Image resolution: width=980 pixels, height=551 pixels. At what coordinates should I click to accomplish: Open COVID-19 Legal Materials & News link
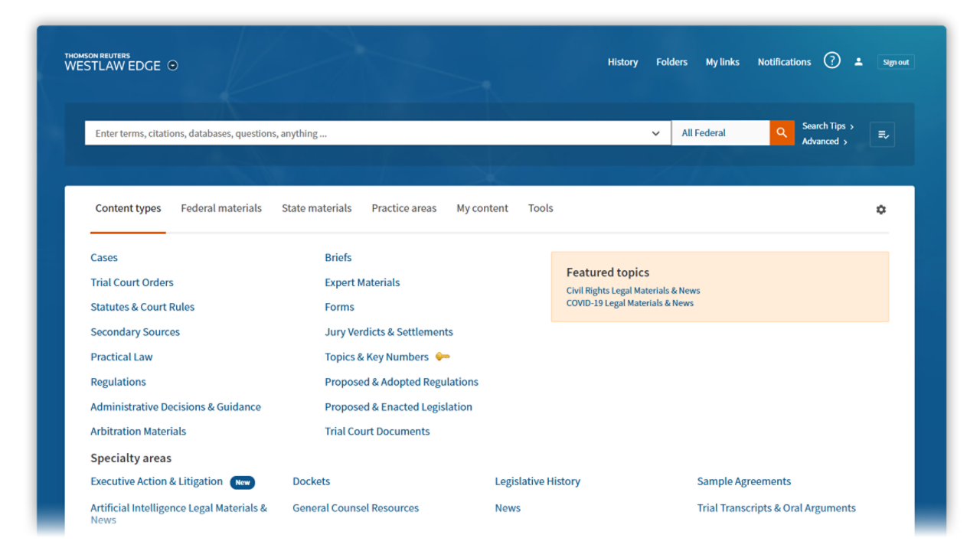point(629,303)
